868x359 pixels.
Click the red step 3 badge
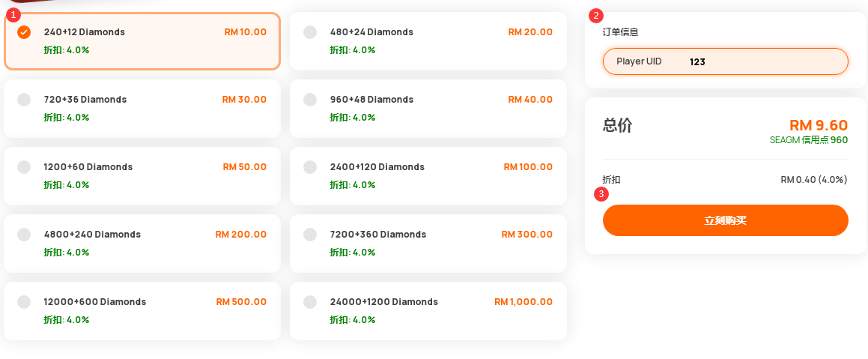pyautogui.click(x=601, y=194)
